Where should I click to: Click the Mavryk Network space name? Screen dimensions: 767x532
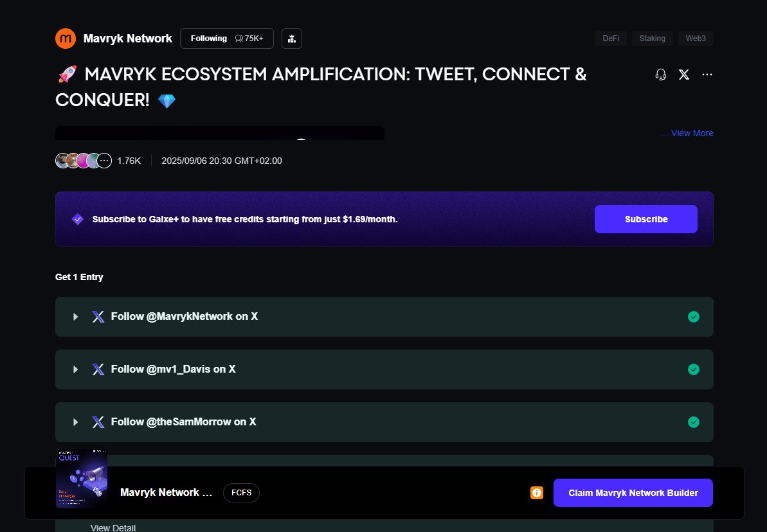(128, 39)
